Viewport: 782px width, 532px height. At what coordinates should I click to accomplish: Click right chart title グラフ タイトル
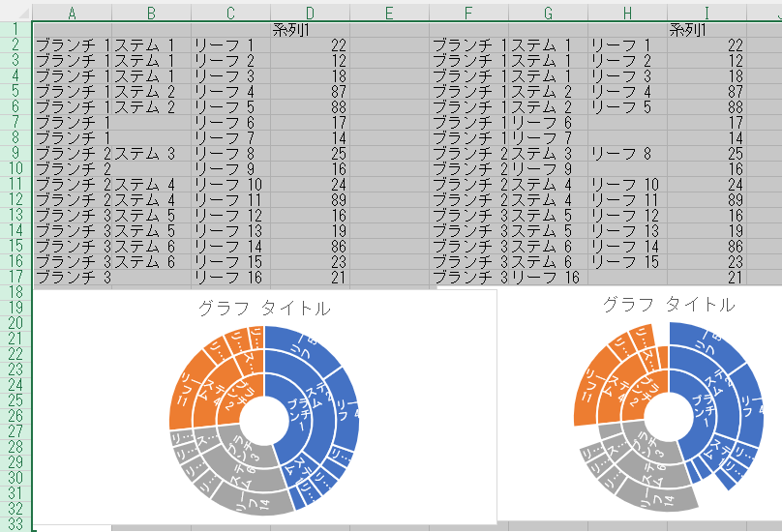669,304
